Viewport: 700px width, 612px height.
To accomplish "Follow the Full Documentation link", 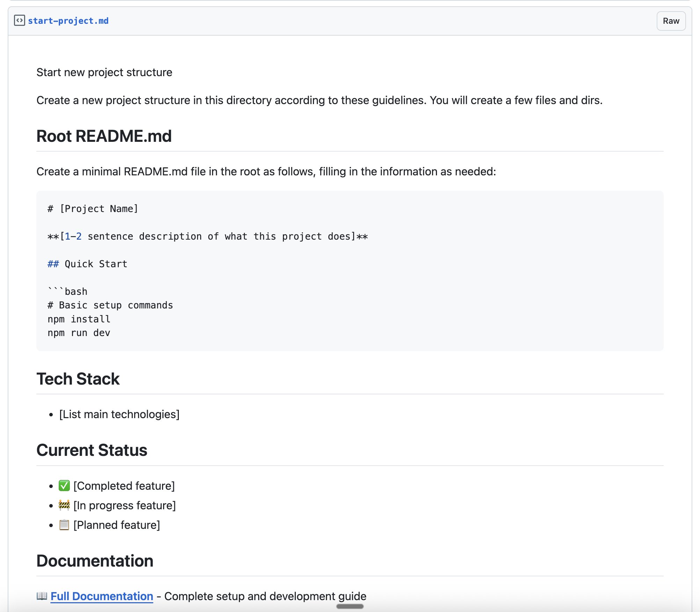I will [x=102, y=596].
